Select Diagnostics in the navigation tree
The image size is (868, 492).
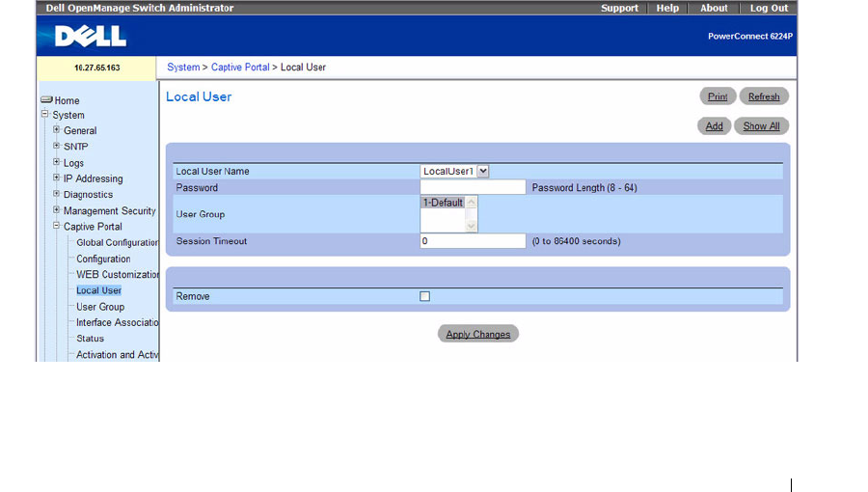(x=88, y=195)
